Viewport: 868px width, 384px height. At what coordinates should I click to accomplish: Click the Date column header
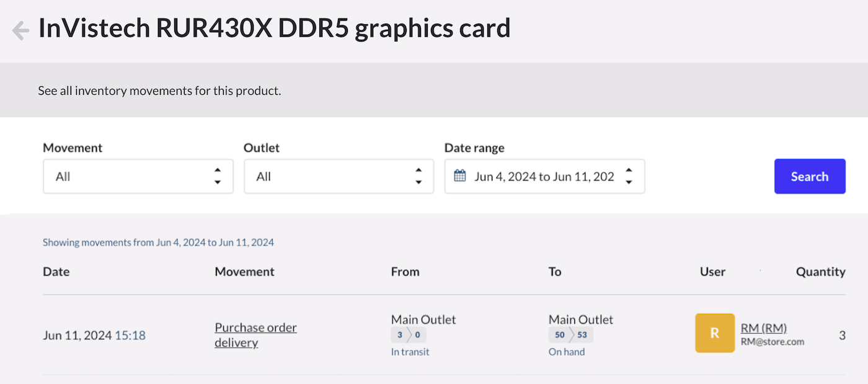click(56, 272)
